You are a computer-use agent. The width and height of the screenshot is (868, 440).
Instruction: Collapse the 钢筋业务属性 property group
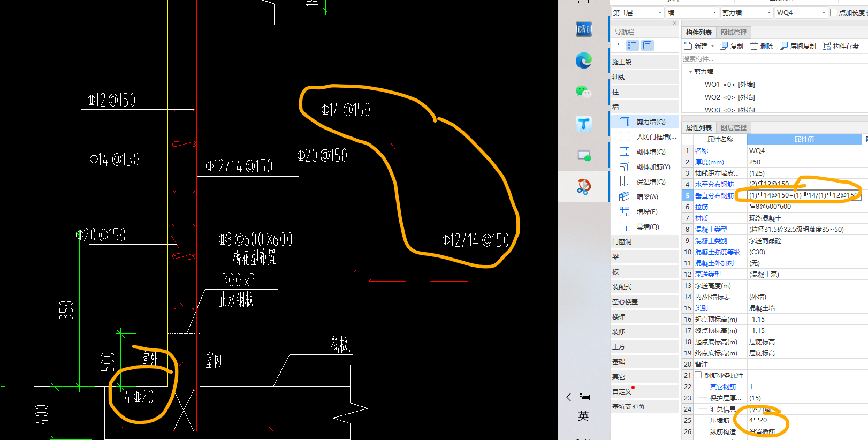698,375
